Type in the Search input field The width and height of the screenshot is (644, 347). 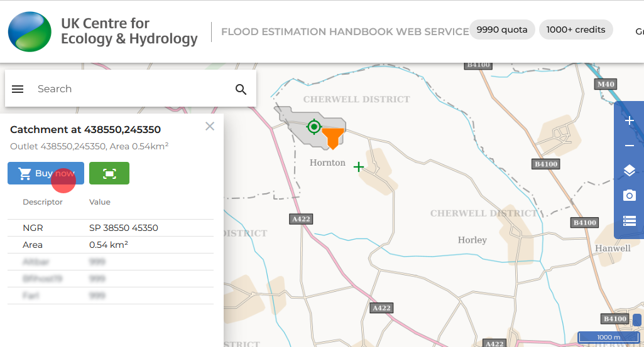tap(129, 89)
